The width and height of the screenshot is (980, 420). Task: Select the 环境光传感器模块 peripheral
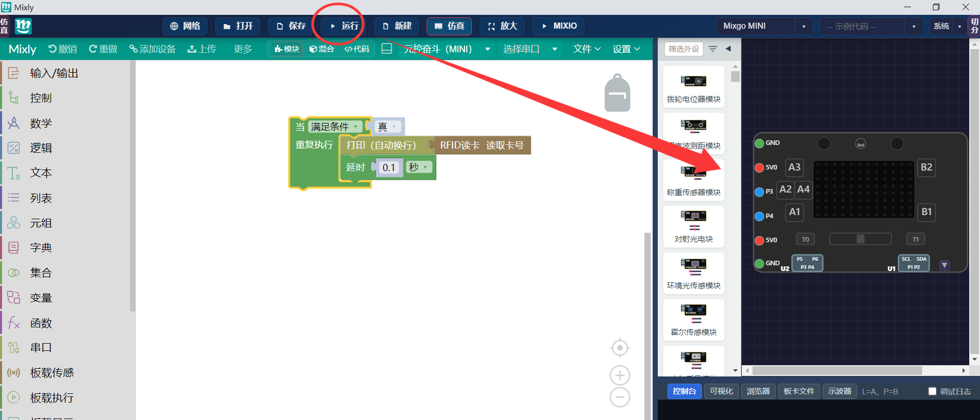(x=694, y=274)
